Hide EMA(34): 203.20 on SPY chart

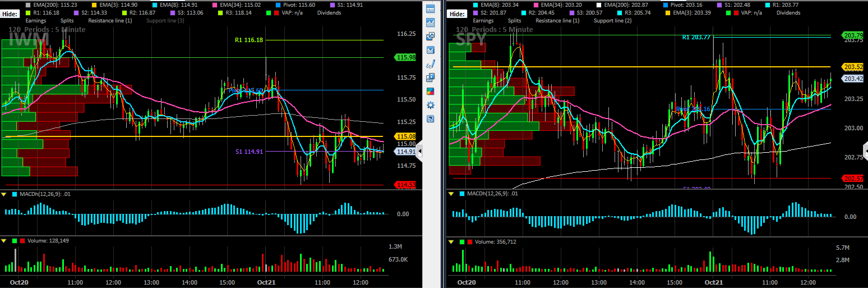[559, 4]
